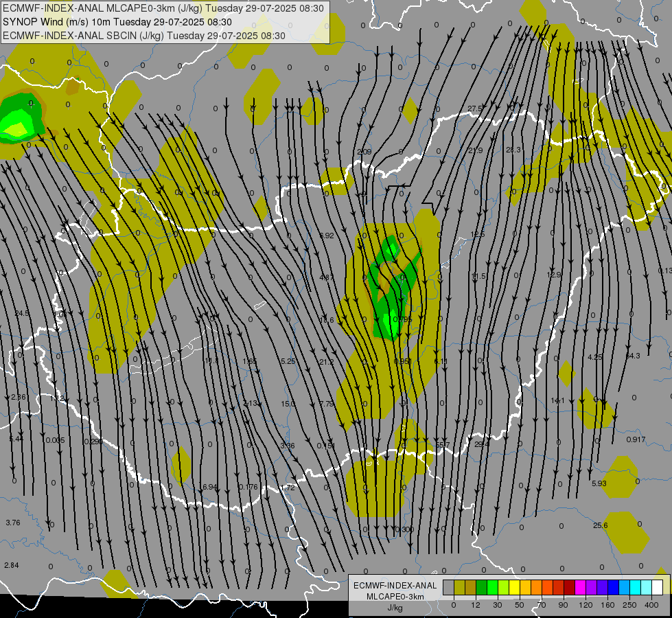
Task: Click the legend scale label 120
Action: tap(586, 605)
